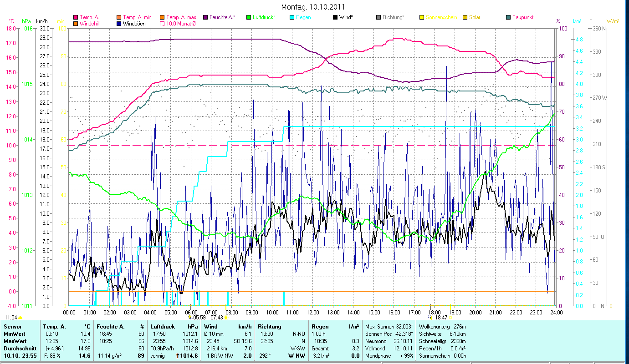The image size is (629, 364).
Task: Click the dawn twilight marker at 05:59
Action: [190, 317]
